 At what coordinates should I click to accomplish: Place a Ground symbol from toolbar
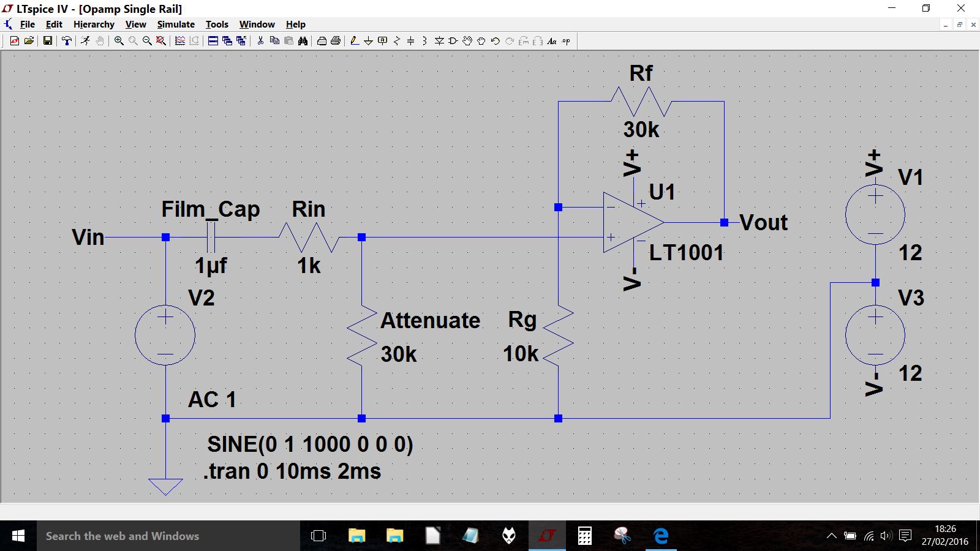click(x=368, y=41)
